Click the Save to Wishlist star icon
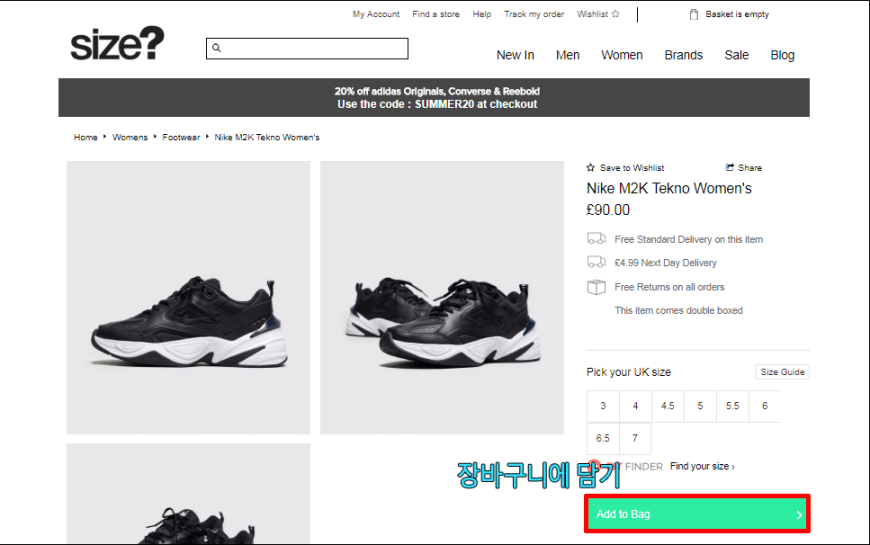The width and height of the screenshot is (870, 545). coord(590,167)
